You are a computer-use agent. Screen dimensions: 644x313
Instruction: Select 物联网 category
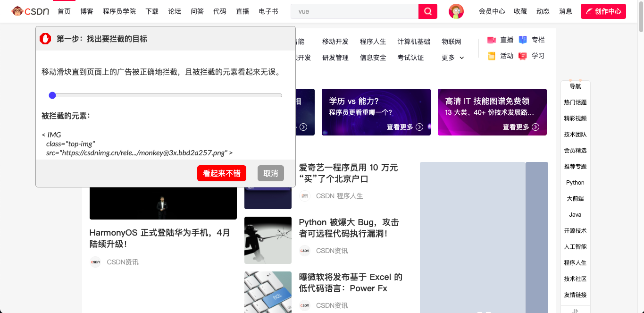(452, 42)
